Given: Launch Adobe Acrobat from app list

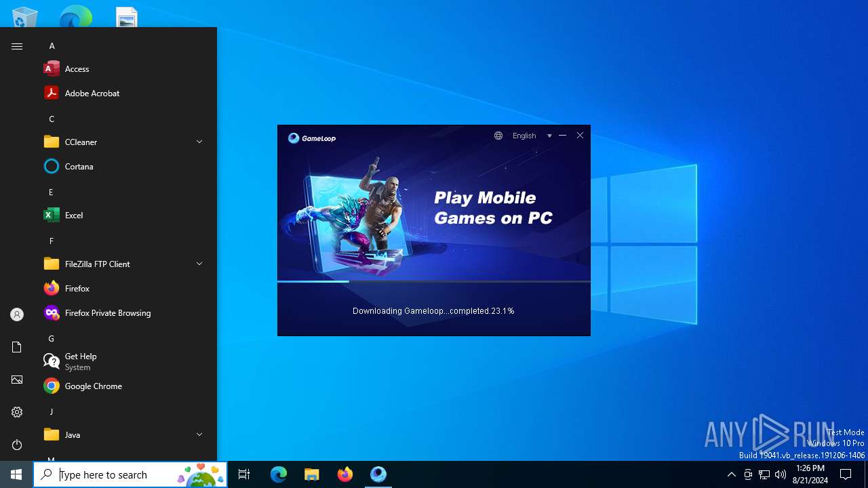Looking at the screenshot, I should pos(122,93).
